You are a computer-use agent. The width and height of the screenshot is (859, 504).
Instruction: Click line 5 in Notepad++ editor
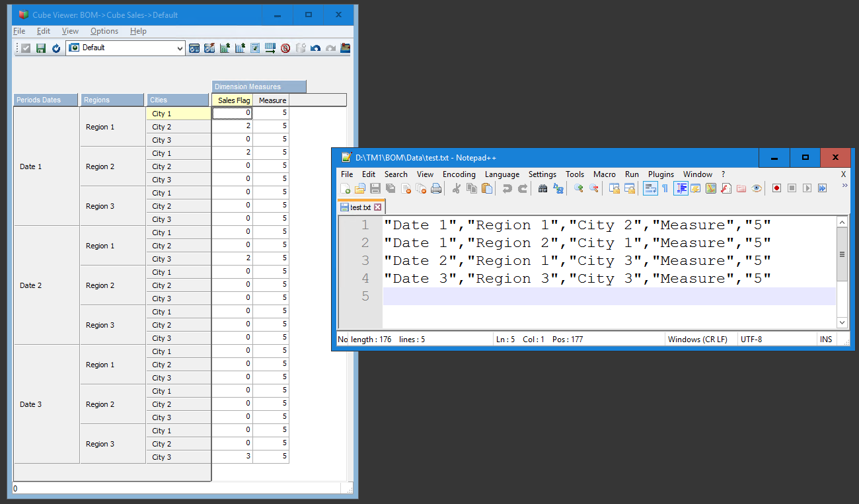609,296
